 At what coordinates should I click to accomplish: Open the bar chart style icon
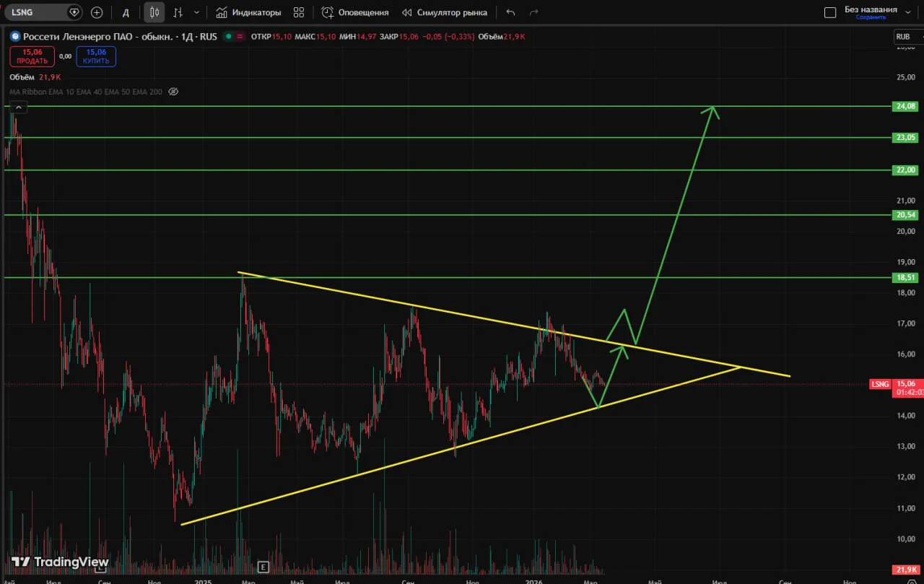coord(178,12)
